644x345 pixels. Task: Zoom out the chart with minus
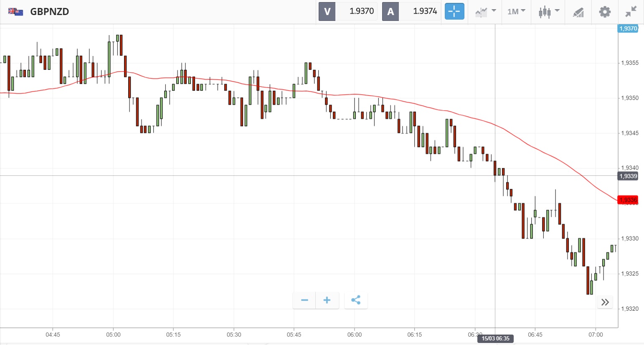click(x=304, y=300)
